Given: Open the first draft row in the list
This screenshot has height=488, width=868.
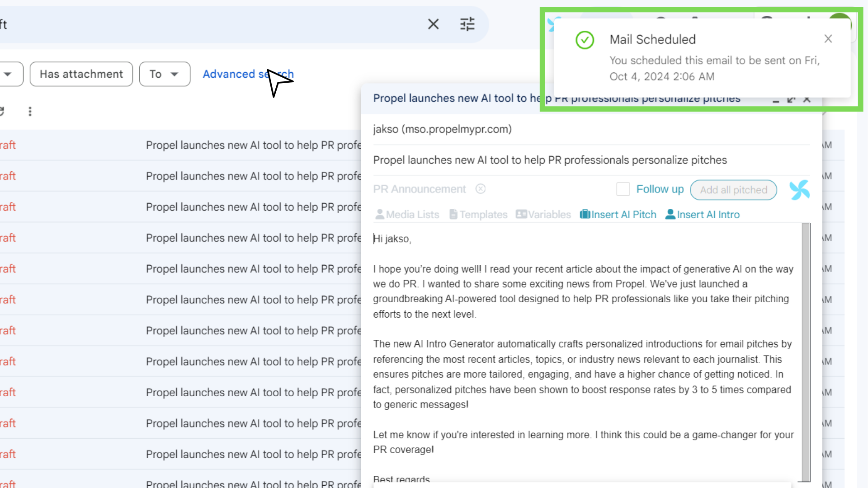Looking at the screenshot, I should pyautogui.click(x=181, y=145).
